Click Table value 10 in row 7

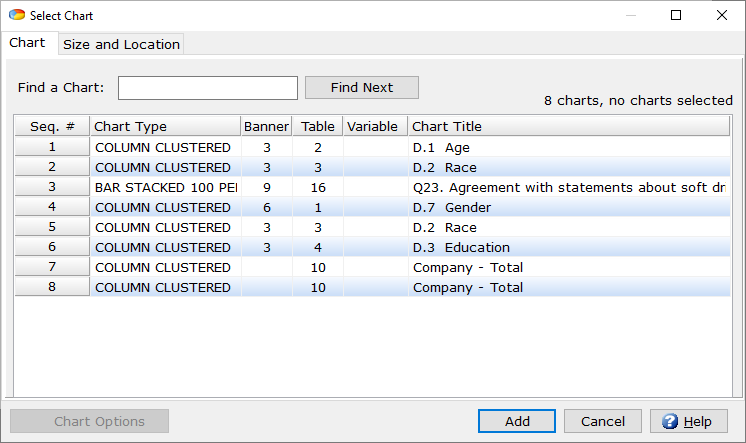point(318,267)
